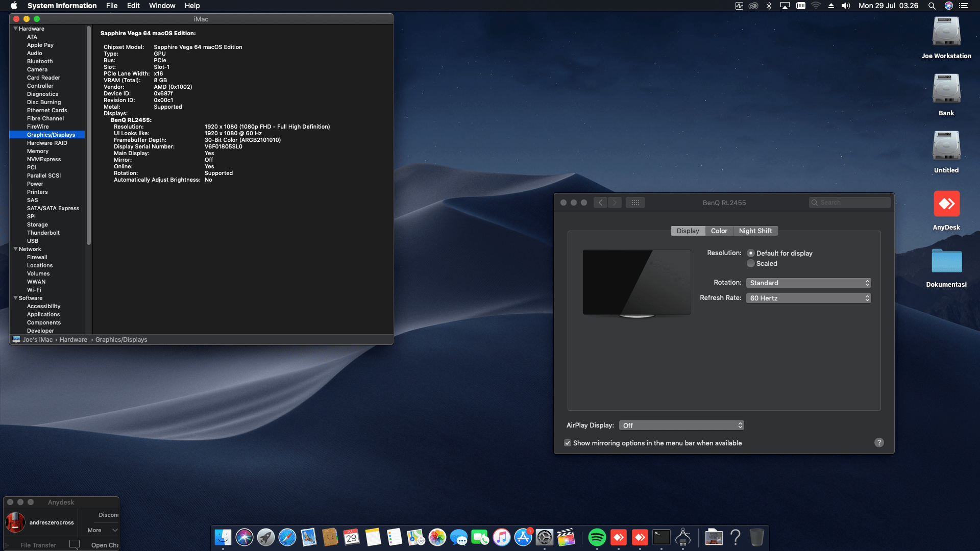This screenshot has height=551, width=980.
Task: Open Messages app in the Dock
Action: [459, 537]
